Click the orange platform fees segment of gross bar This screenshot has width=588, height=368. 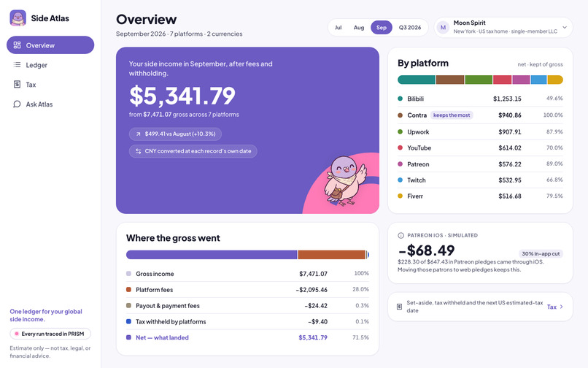(331, 255)
